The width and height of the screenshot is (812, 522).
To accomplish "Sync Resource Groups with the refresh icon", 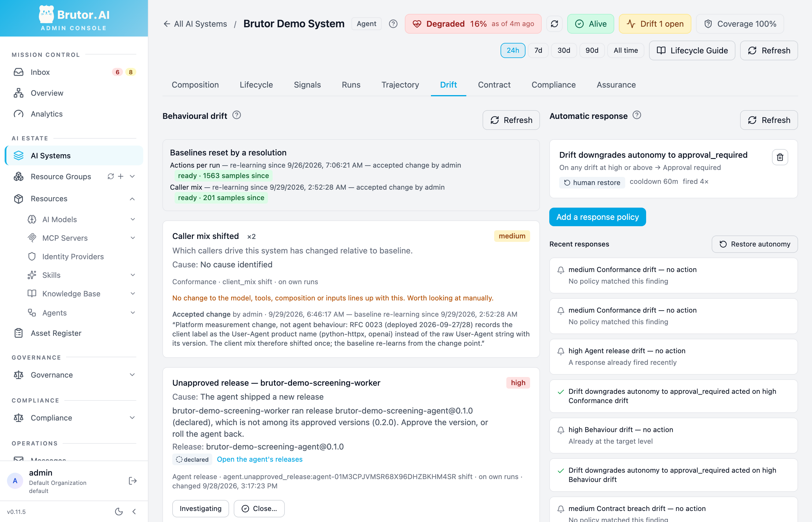I will (x=110, y=176).
